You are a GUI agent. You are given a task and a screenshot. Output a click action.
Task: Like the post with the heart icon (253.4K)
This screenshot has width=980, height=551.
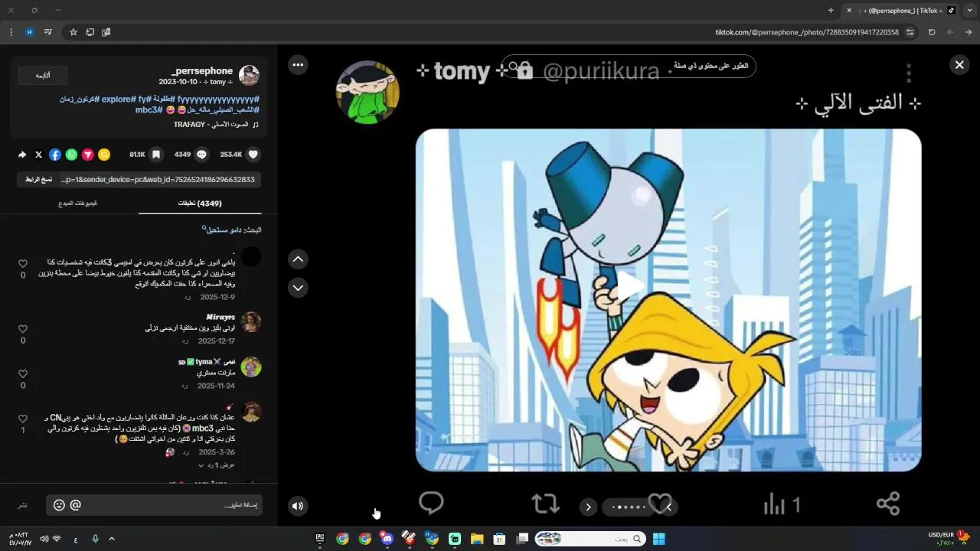(253, 155)
